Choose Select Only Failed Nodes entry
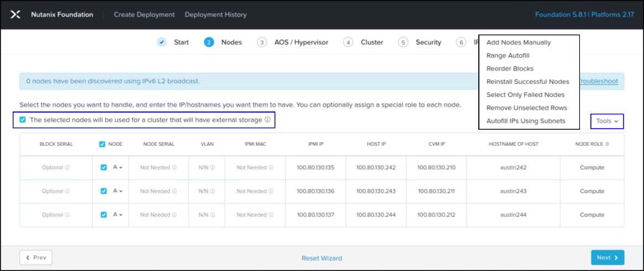Viewport: 644px width, 271px height. [525, 95]
